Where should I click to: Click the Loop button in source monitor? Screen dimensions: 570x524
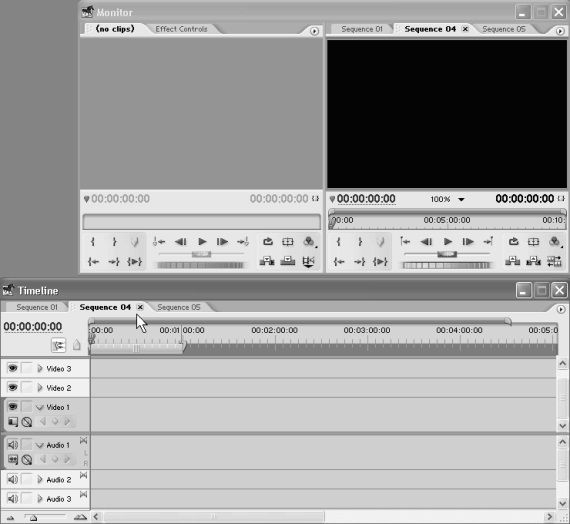pyautogui.click(x=268, y=241)
